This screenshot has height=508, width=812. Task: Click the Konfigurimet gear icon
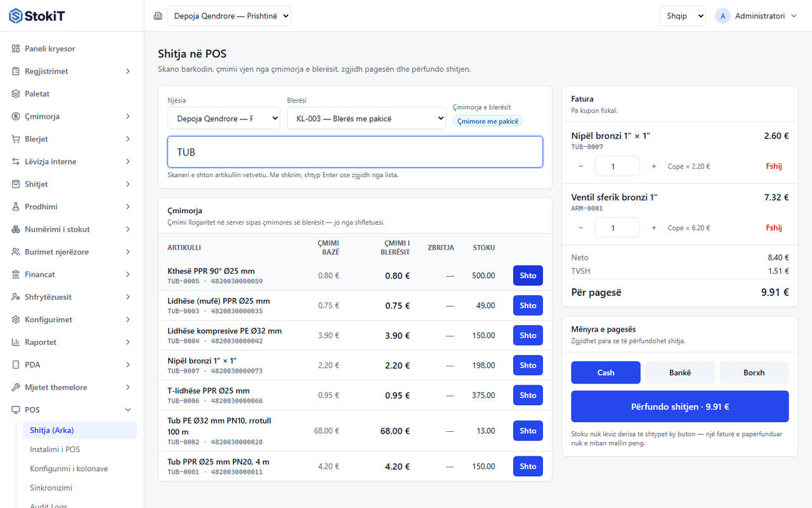(16, 319)
